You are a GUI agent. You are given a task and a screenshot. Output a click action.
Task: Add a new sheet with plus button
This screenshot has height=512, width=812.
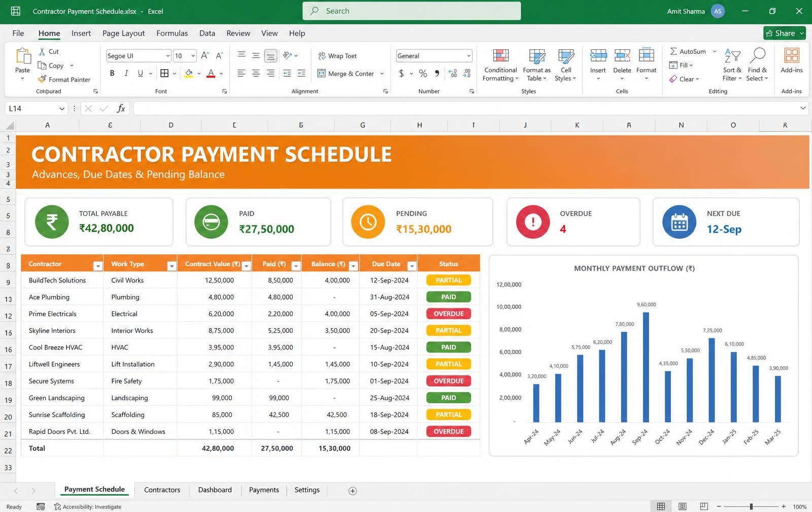353,491
